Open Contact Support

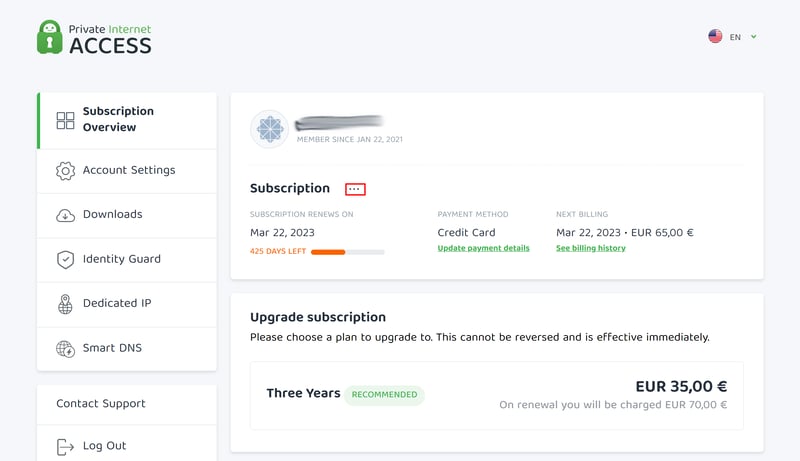[x=127, y=404]
